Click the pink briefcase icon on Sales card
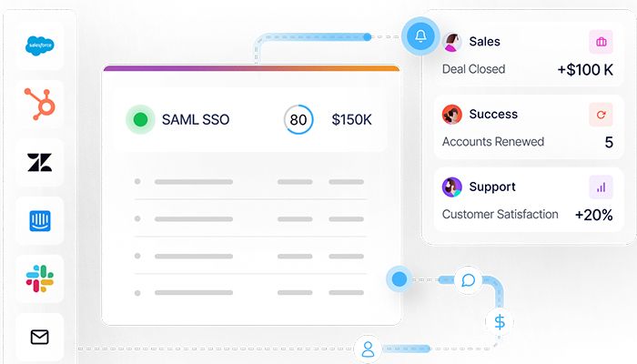 [601, 42]
